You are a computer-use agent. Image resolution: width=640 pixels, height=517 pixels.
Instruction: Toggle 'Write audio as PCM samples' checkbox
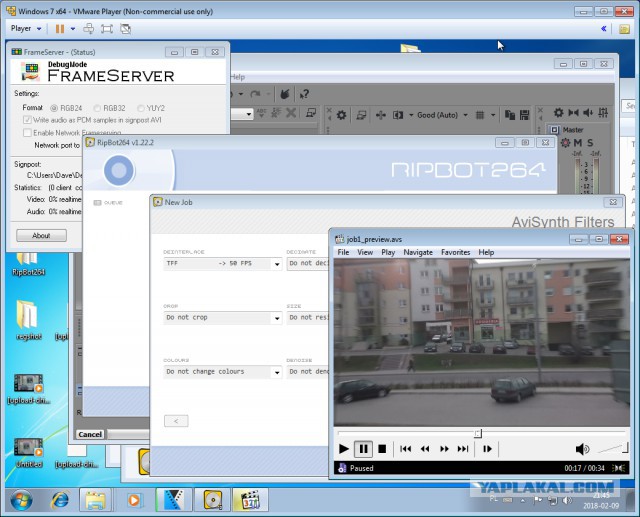(27, 120)
